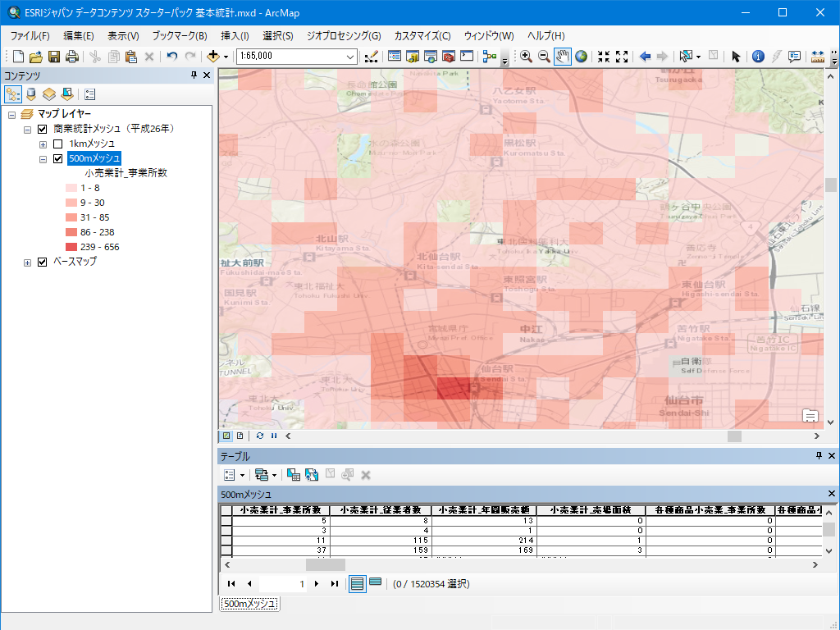Click the Fixed Zoom Out arrows
This screenshot has height=630, width=840.
coord(622,57)
